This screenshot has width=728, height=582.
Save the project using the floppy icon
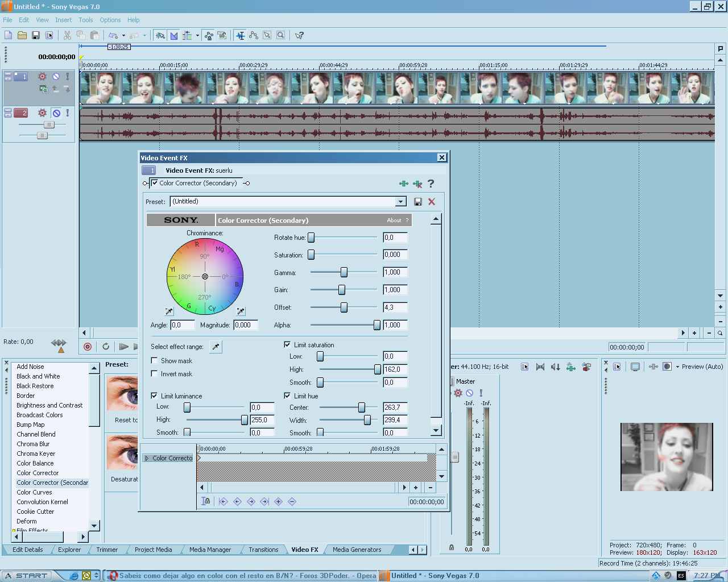click(x=36, y=35)
